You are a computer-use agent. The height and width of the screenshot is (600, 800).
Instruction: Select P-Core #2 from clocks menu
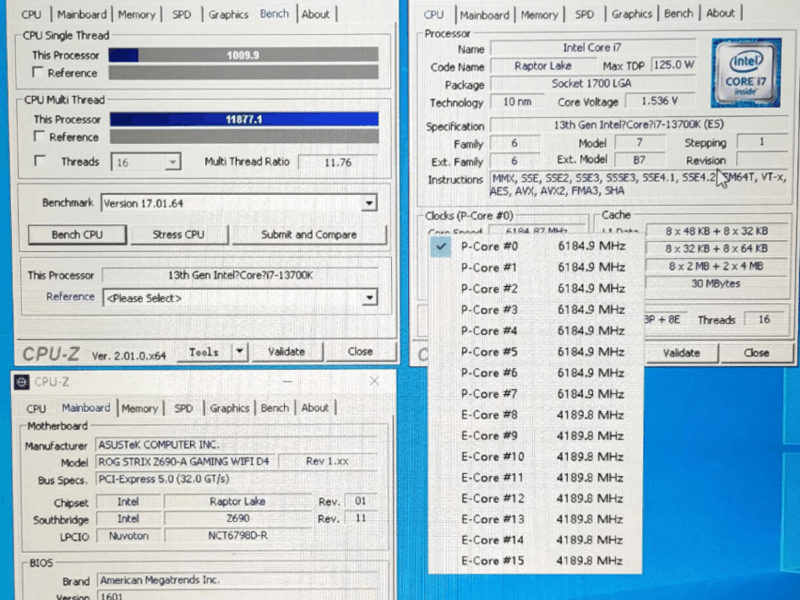pos(535,289)
